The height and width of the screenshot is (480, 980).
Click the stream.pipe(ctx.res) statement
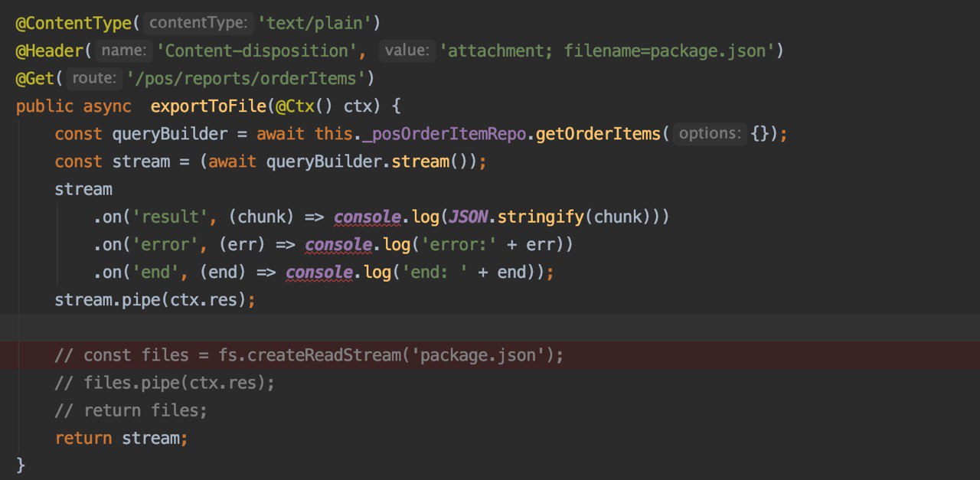point(155,299)
